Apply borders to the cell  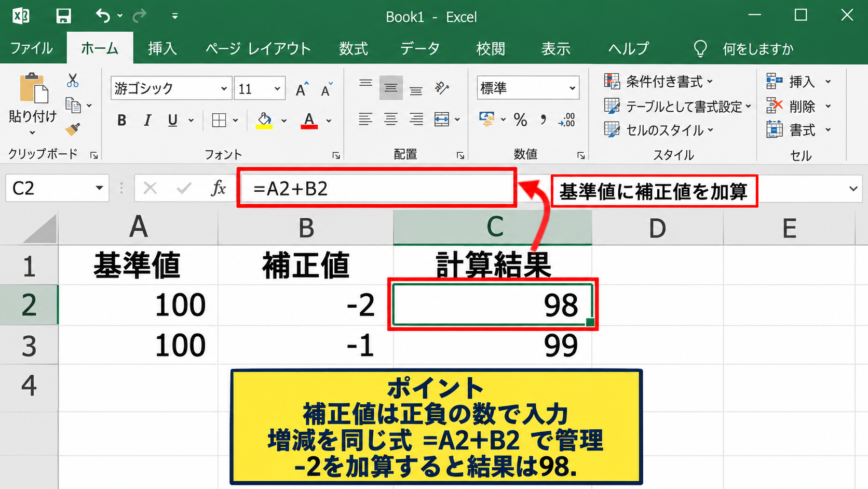[219, 120]
